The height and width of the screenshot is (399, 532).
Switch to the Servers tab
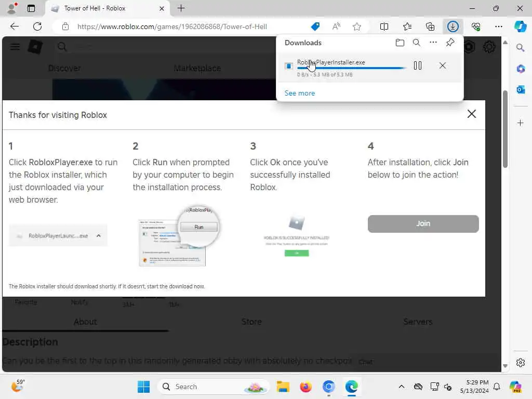point(418,322)
